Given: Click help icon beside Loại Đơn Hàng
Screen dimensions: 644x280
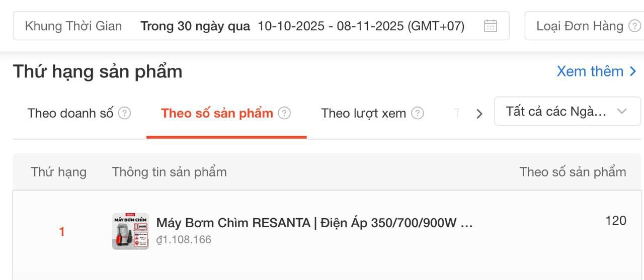Looking at the screenshot, I should click(635, 26).
